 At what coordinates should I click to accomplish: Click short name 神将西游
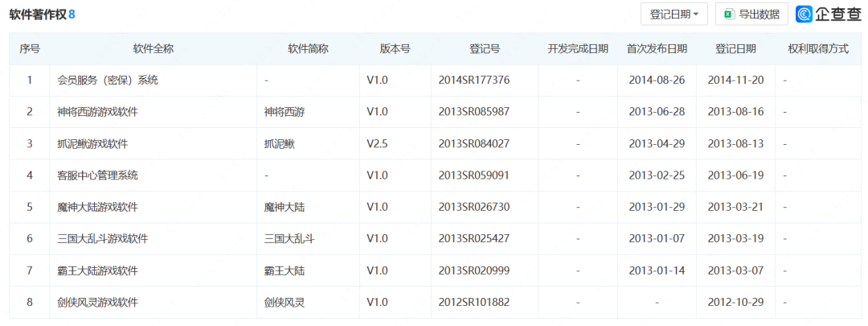point(285,112)
